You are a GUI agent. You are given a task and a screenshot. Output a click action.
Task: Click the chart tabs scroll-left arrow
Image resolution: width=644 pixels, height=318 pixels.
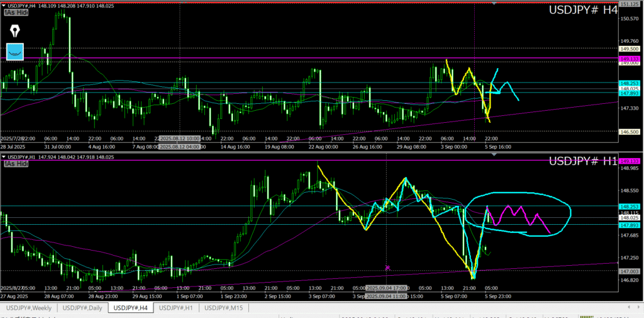(630, 307)
